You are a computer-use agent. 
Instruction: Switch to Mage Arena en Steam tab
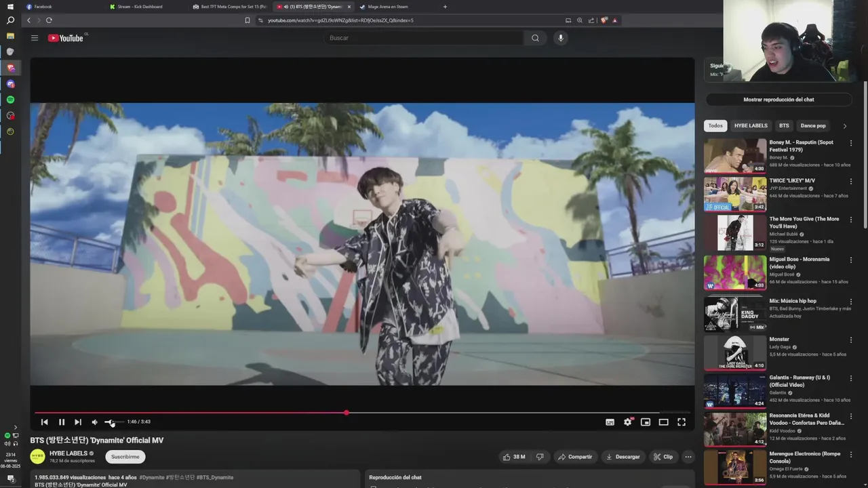tap(397, 7)
